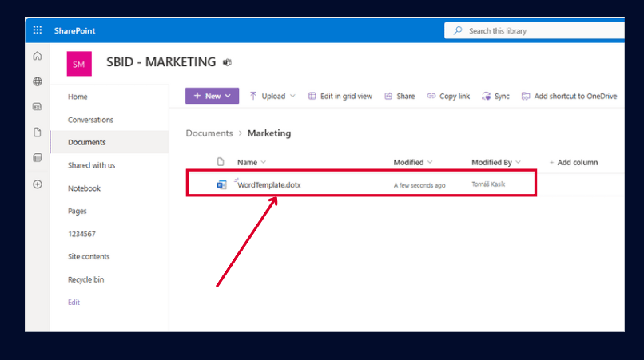The height and width of the screenshot is (360, 644).
Task: Open the news icon in the app bar
Action: click(38, 107)
